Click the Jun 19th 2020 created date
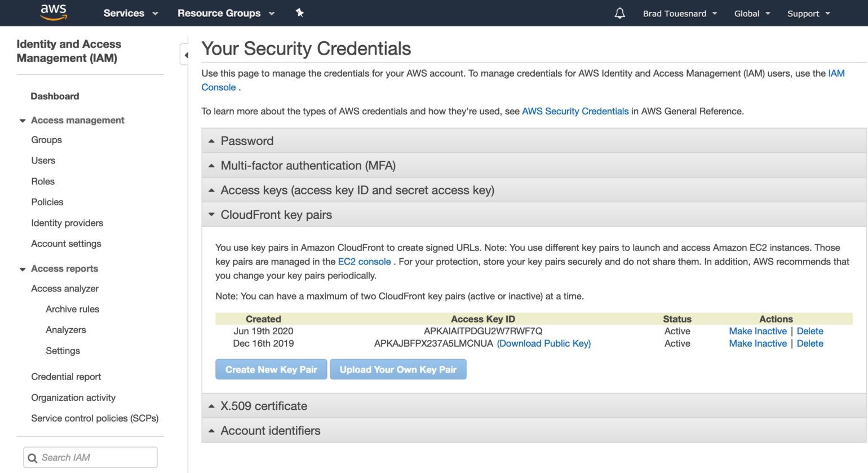The height and width of the screenshot is (473, 868). [x=263, y=331]
